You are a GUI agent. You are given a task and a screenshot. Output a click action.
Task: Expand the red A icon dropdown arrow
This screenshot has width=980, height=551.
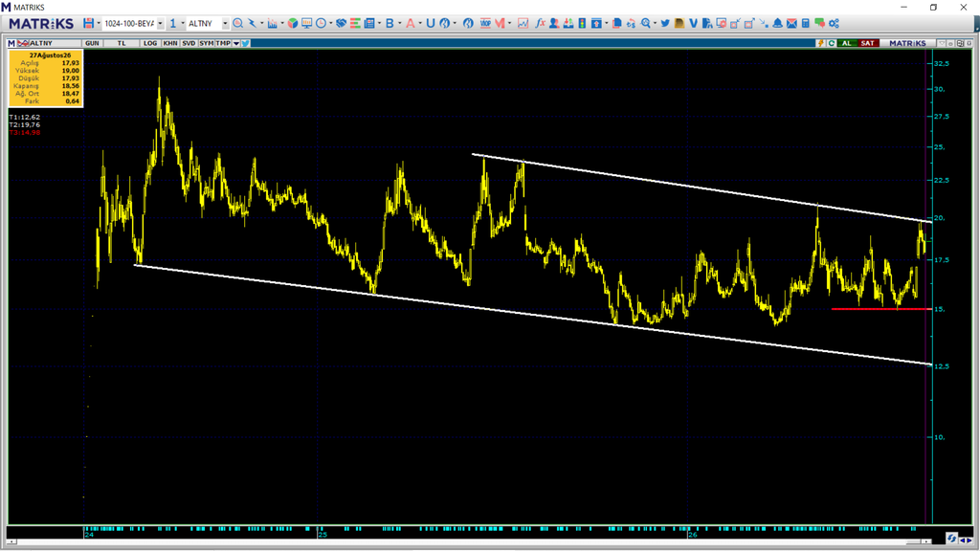420,23
